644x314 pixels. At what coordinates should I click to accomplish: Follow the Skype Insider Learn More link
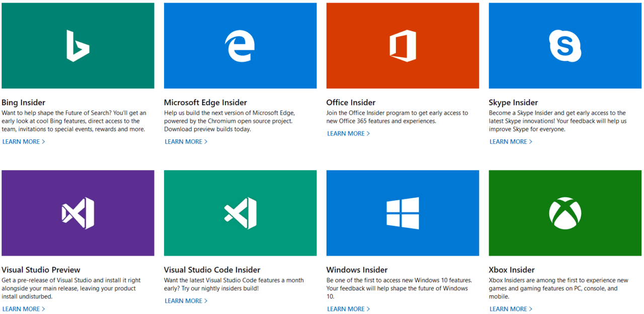pyautogui.click(x=511, y=142)
